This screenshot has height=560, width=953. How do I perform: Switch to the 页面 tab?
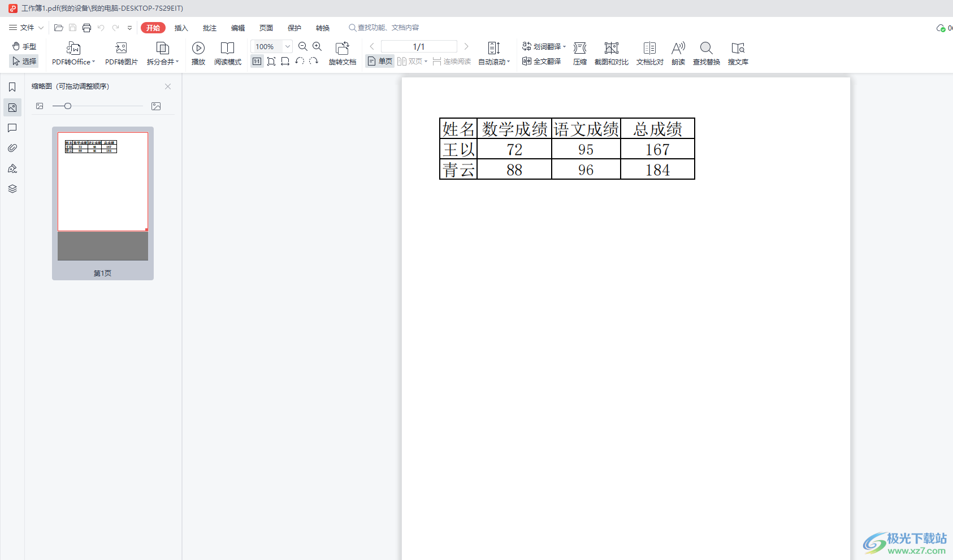coord(266,28)
